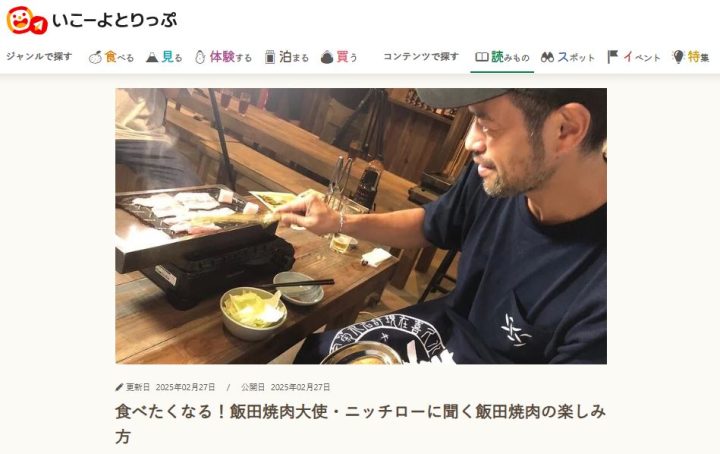Go to the スポット section

tap(568, 57)
